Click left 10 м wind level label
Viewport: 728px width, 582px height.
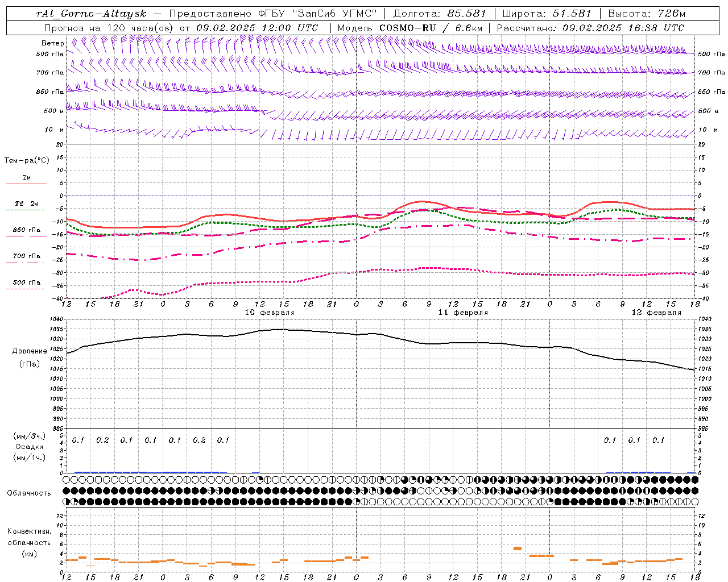(54, 130)
